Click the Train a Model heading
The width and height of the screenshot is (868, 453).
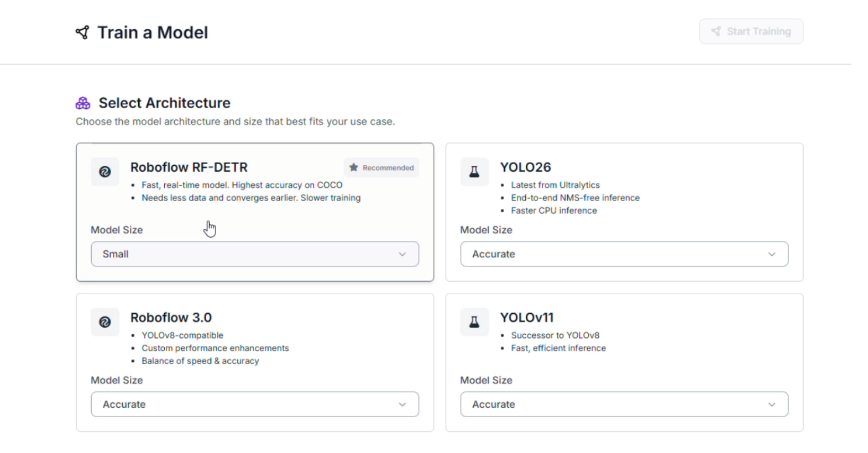pos(153,33)
